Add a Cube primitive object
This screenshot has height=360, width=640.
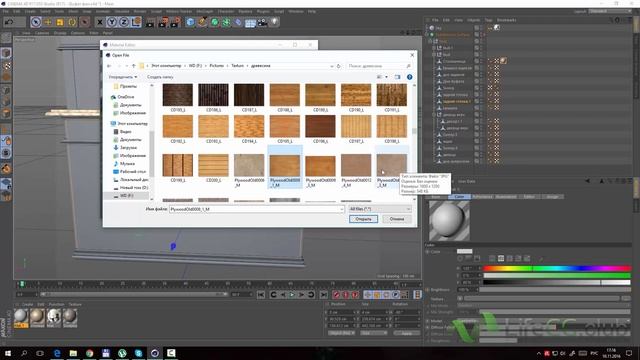click(190, 22)
